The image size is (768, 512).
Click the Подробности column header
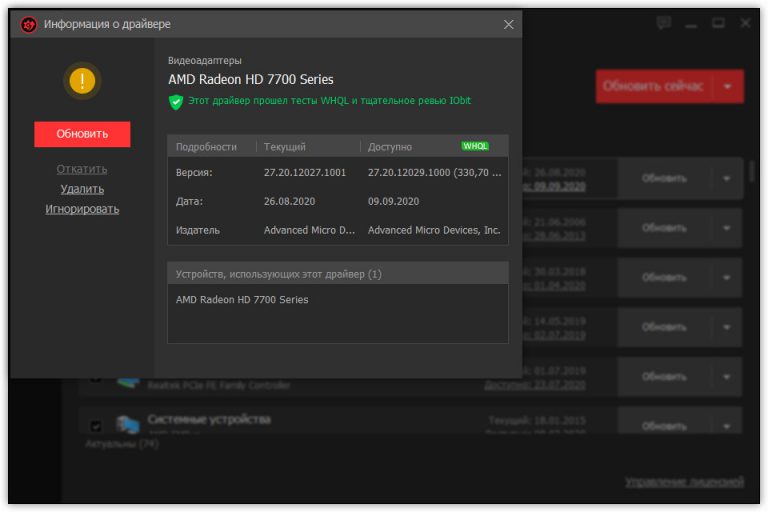coord(206,147)
